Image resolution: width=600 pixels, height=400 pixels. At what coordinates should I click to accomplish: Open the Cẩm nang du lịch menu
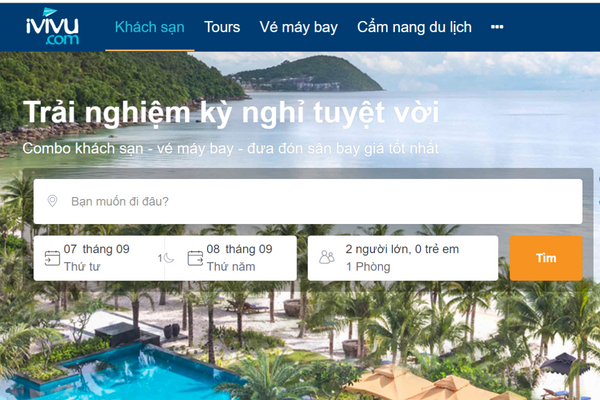[x=414, y=27]
